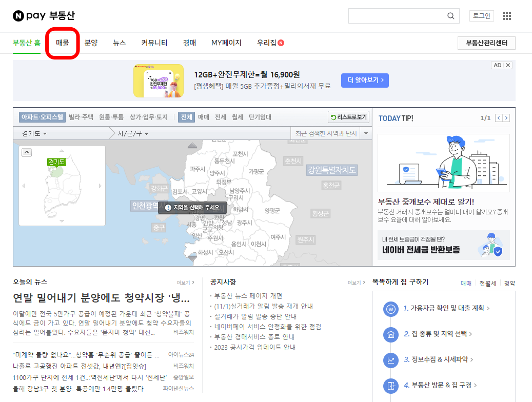The height and width of the screenshot is (402, 532).
Task: Open the 커뮤니티 tab
Action: point(154,43)
